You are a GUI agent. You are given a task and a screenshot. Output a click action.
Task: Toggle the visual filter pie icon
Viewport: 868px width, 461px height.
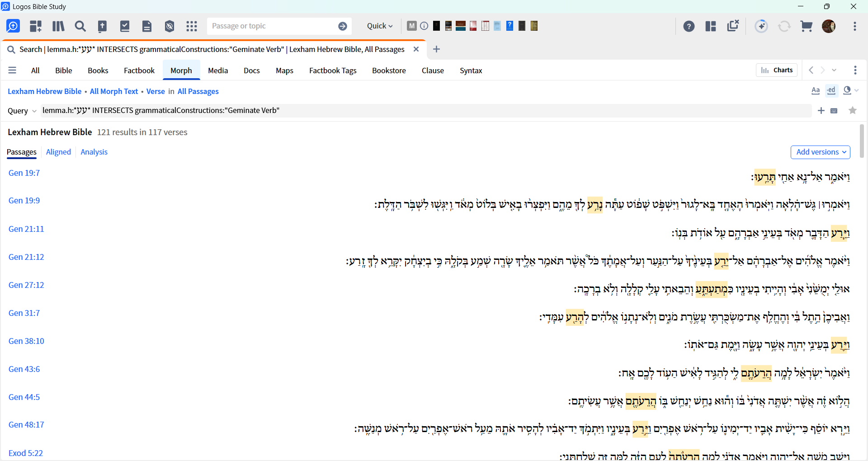click(847, 90)
